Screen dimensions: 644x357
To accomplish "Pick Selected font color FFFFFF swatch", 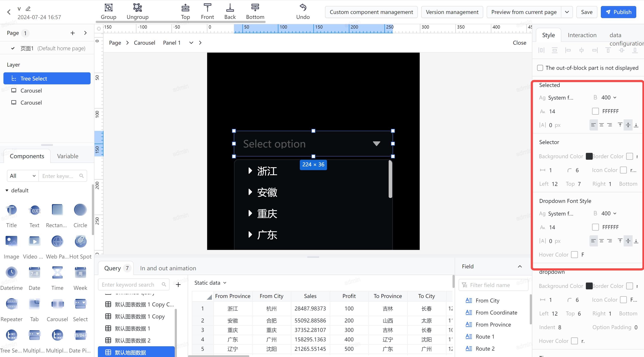I will (x=595, y=111).
